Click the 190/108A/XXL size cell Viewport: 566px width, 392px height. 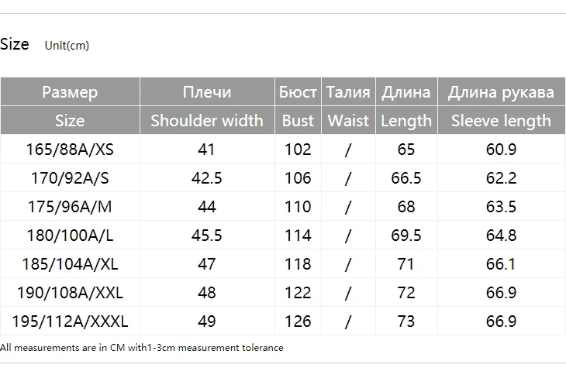tap(70, 293)
